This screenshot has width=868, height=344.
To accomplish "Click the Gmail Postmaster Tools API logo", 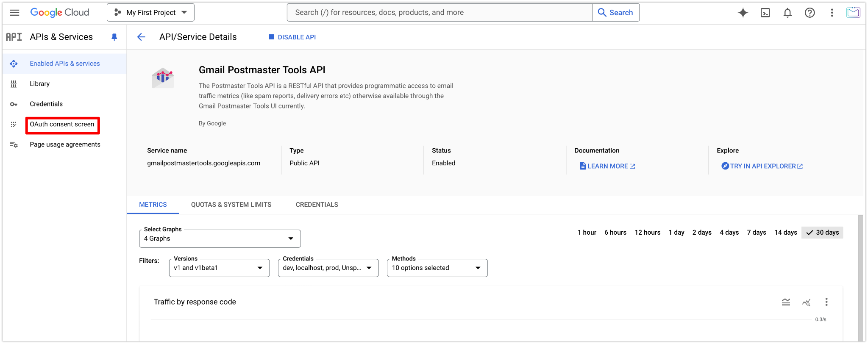I will click(163, 78).
